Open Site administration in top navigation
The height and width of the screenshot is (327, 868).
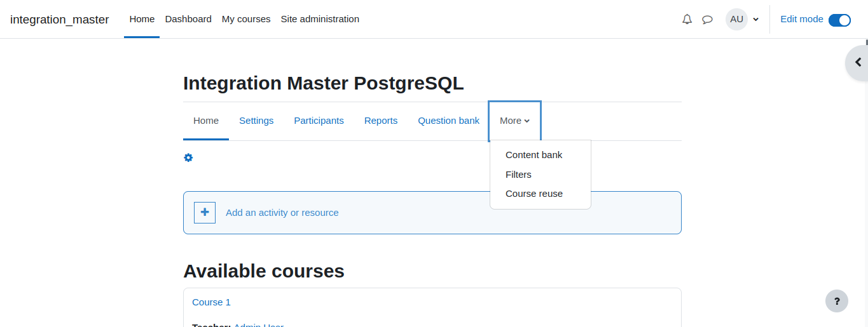pyautogui.click(x=320, y=19)
